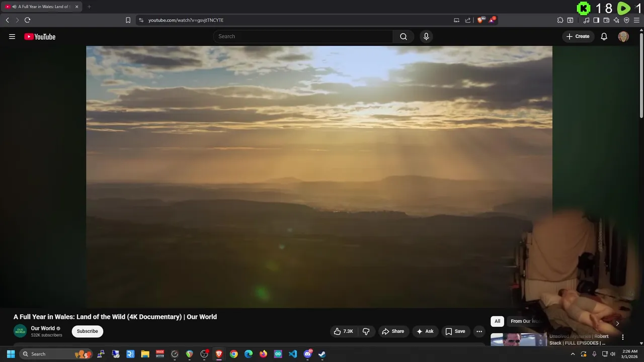Share this page from address bar

coord(468,20)
